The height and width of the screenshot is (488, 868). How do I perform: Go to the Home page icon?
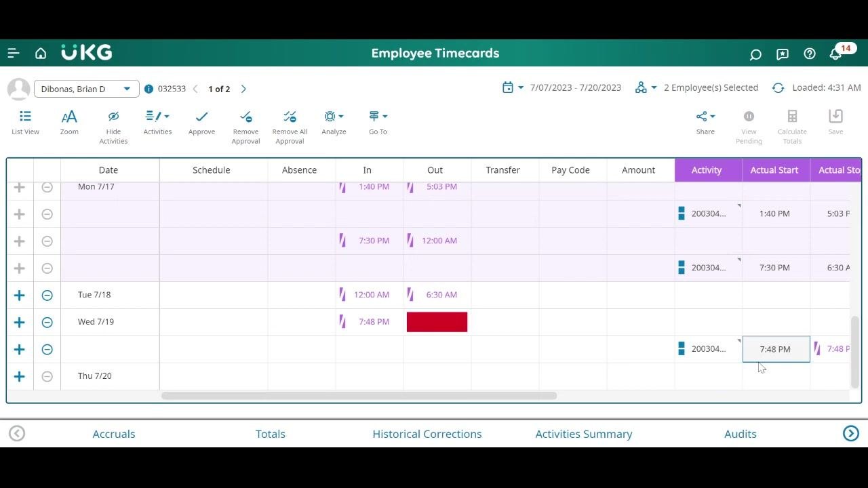click(41, 54)
